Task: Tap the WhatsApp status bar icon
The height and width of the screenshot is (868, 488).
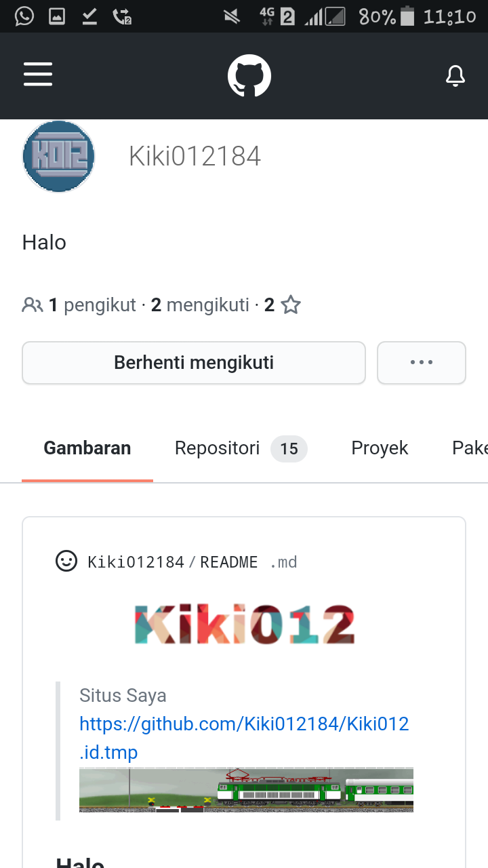Action: coord(24,16)
